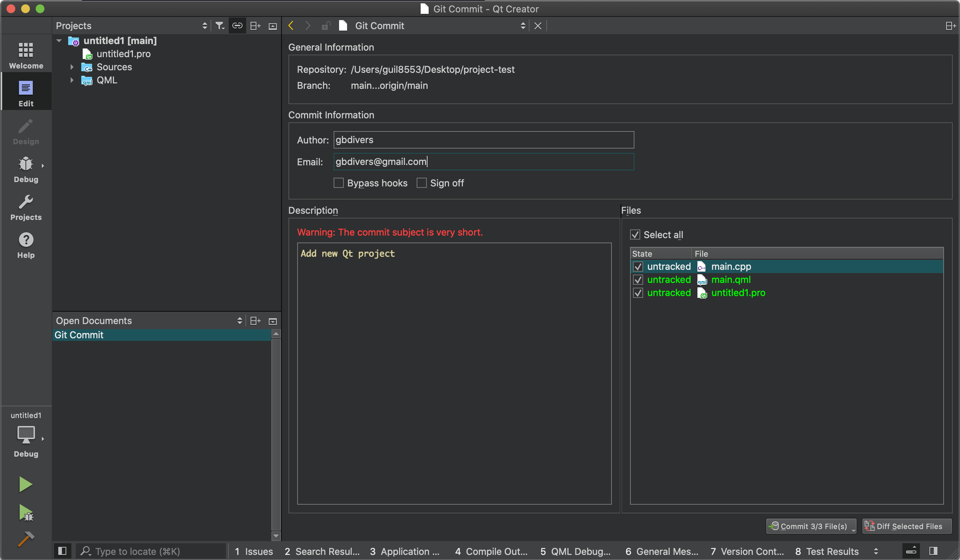960x560 pixels.
Task: Click the Open Documents scroll down arrow
Action: [276, 536]
